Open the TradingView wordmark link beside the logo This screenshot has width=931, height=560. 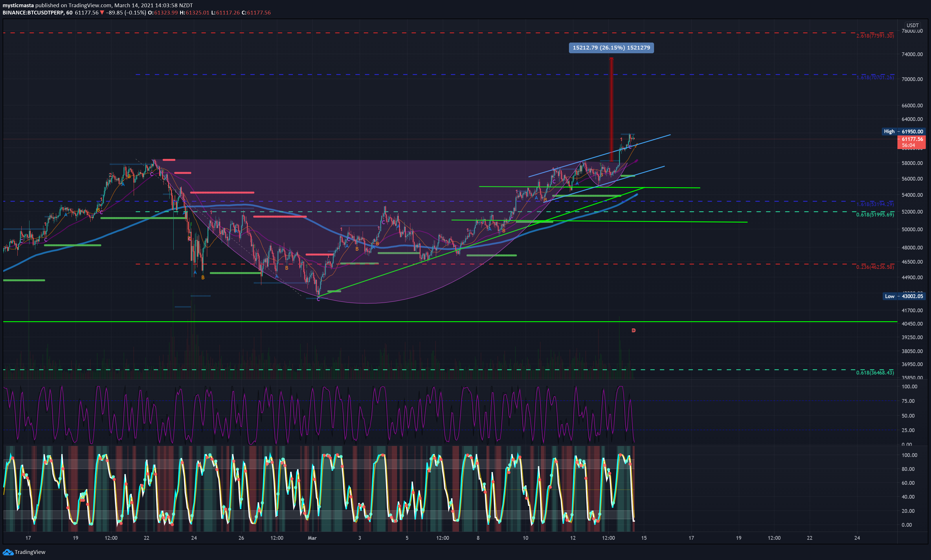pyautogui.click(x=30, y=552)
